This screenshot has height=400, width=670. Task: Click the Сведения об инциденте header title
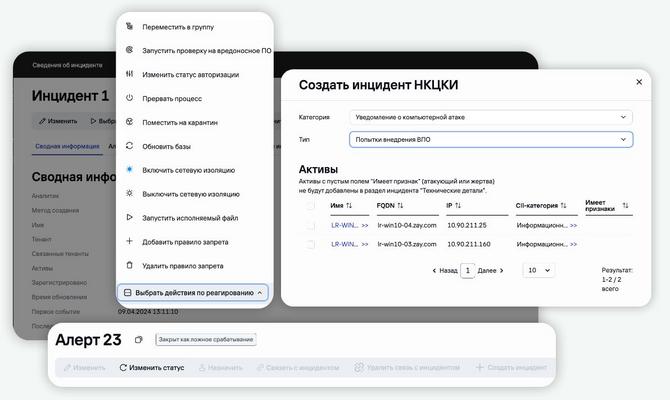67,65
